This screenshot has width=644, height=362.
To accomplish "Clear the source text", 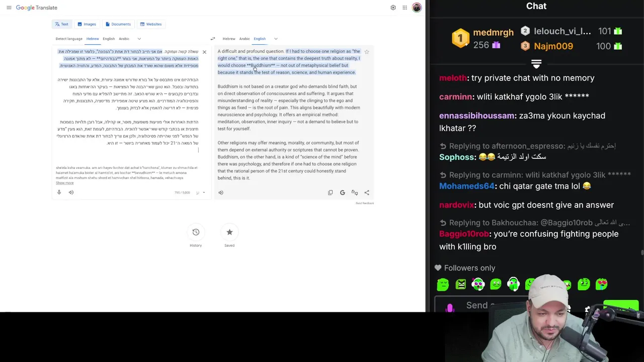I will 204,52.
